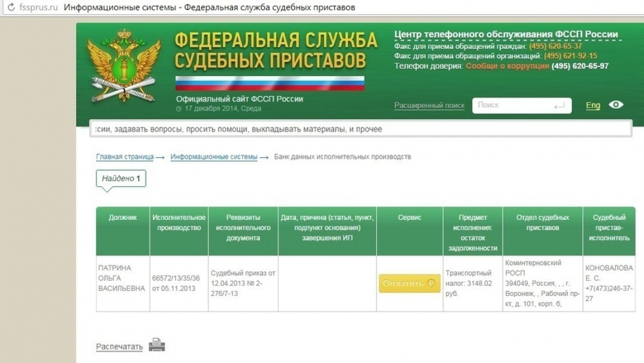644x363 pixels.
Task: Click the clock icon beside the date
Action: (x=179, y=109)
